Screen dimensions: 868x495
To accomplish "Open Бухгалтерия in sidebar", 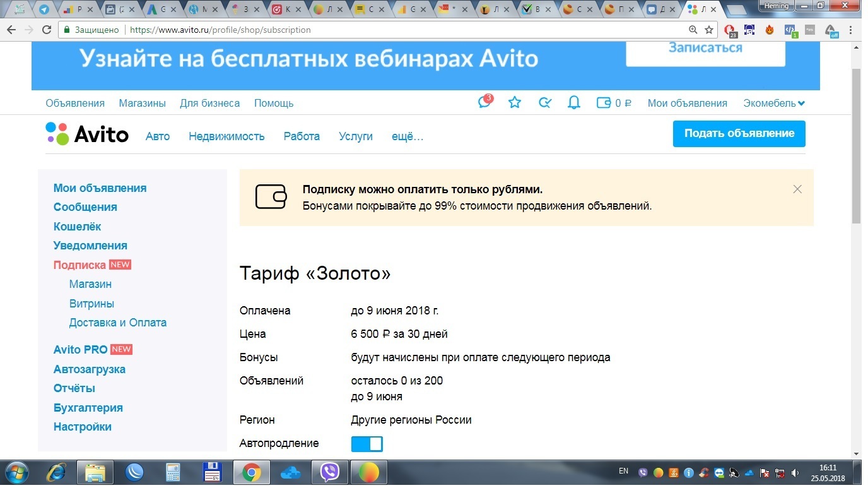I will tap(88, 408).
